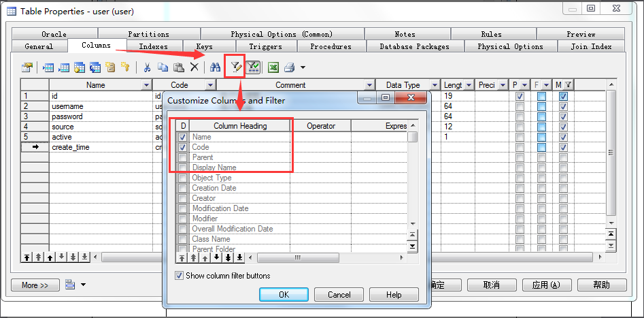The image size is (644, 318).
Task: Open the Code column filter dropdown
Action: point(210,85)
